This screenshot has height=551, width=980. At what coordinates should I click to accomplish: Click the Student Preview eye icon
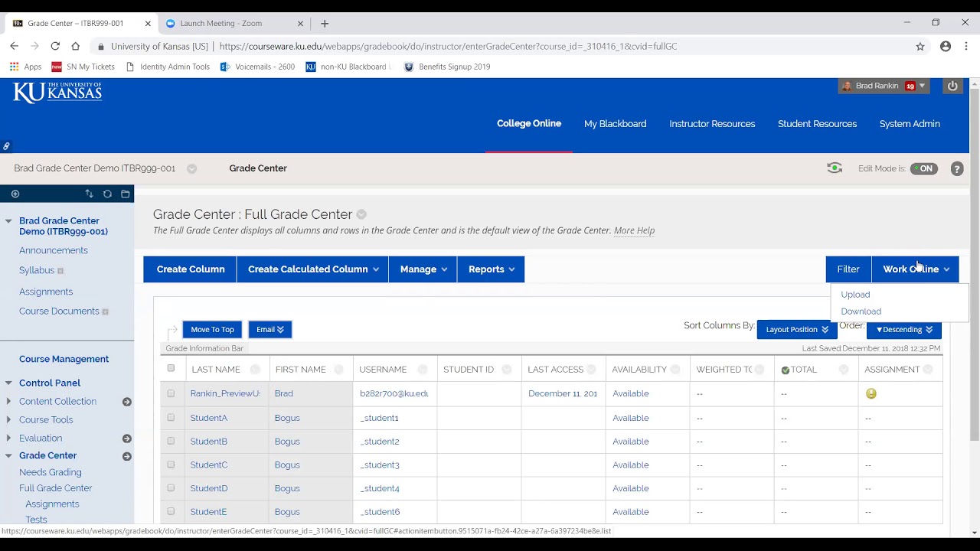coord(835,168)
